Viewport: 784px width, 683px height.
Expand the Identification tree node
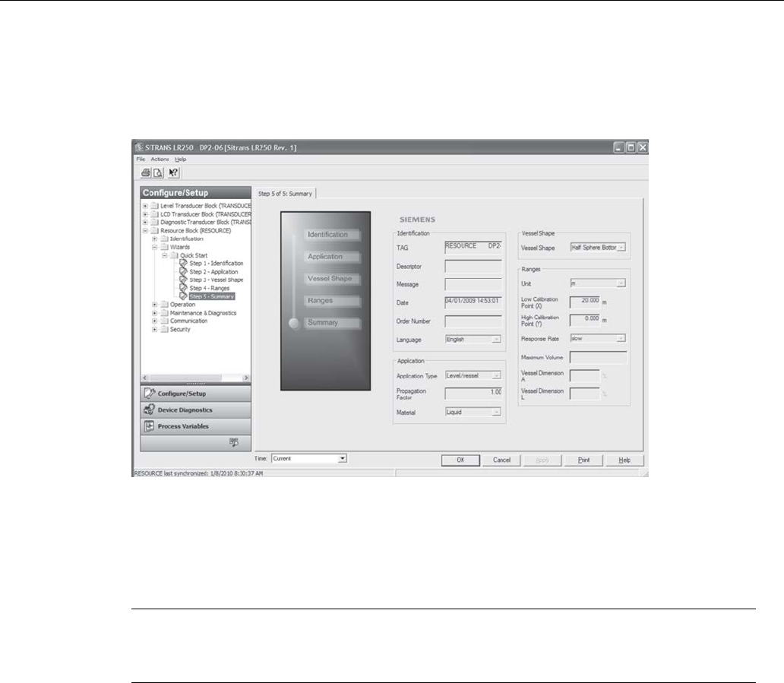click(154, 239)
